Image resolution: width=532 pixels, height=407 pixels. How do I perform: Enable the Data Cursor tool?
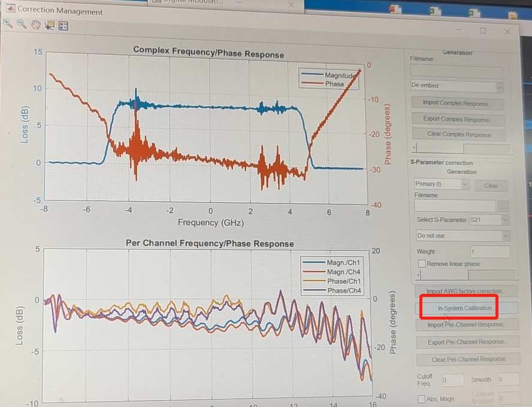tap(50, 25)
